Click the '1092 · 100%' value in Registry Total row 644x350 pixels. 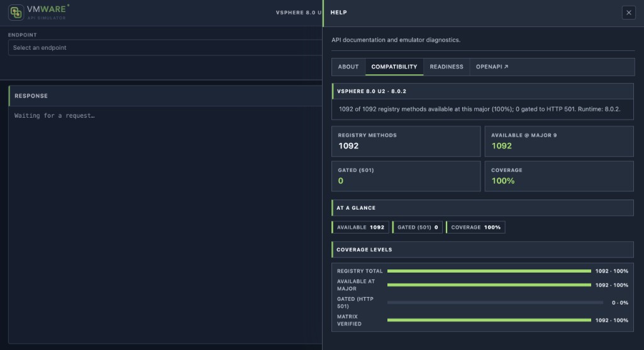click(611, 271)
